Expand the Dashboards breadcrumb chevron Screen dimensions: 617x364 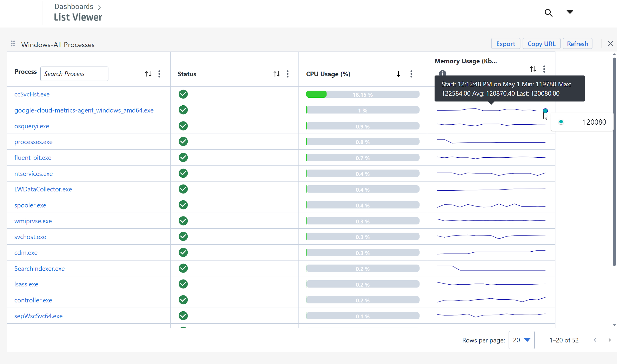coord(99,7)
